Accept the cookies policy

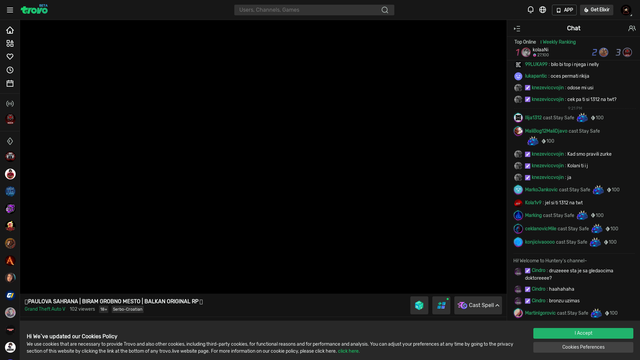(583, 333)
